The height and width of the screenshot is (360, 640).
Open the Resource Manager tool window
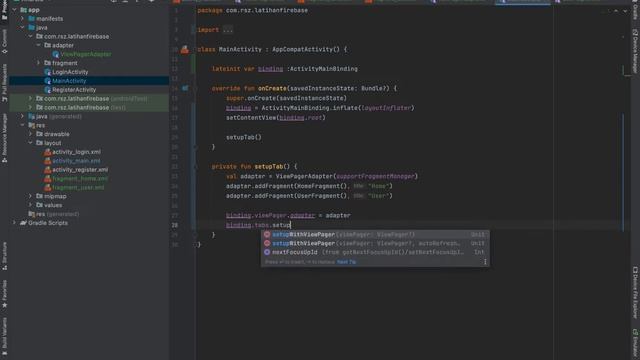pyautogui.click(x=4, y=138)
